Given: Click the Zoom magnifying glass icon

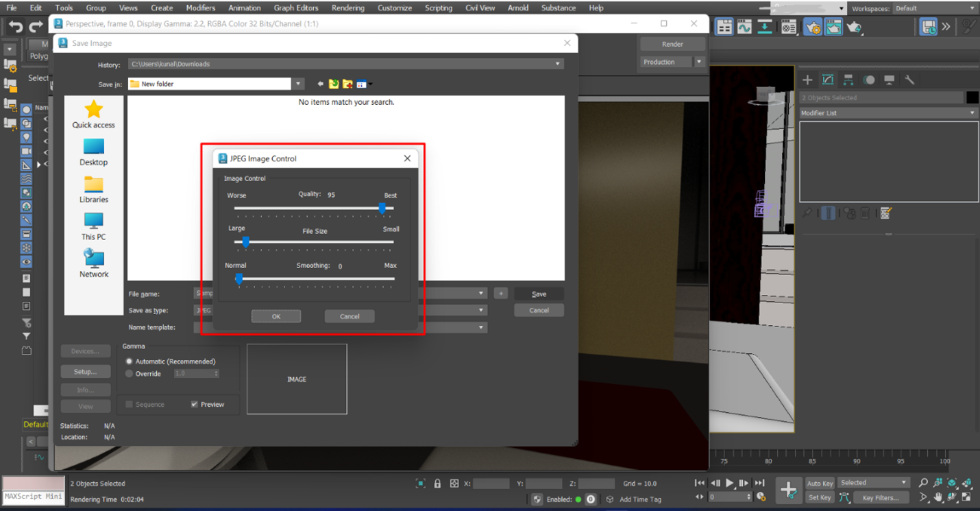Looking at the screenshot, I should pyautogui.click(x=924, y=483).
